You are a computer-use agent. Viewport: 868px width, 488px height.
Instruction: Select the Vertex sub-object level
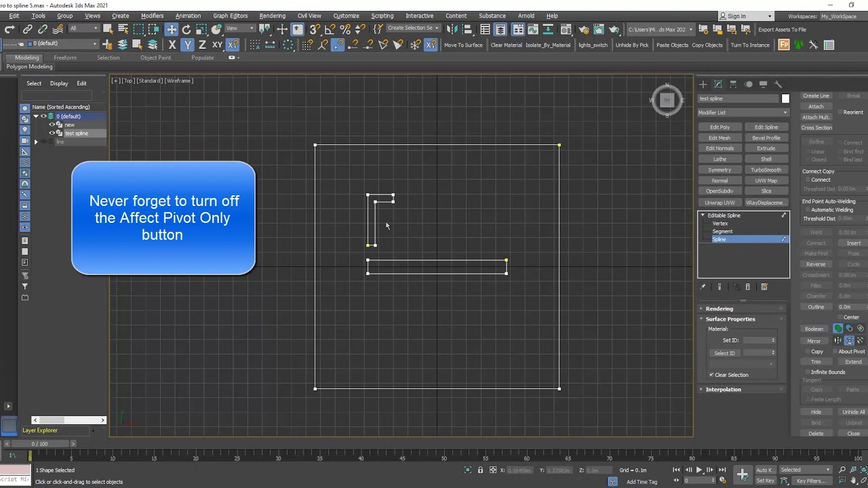(x=720, y=224)
